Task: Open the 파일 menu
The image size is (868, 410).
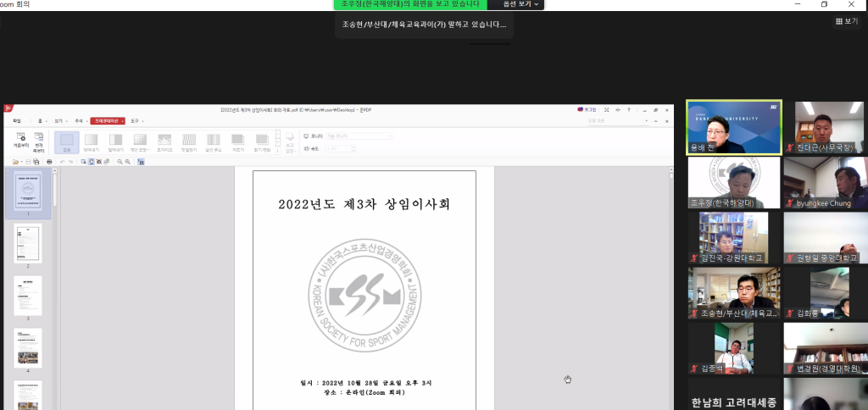Action: point(16,121)
